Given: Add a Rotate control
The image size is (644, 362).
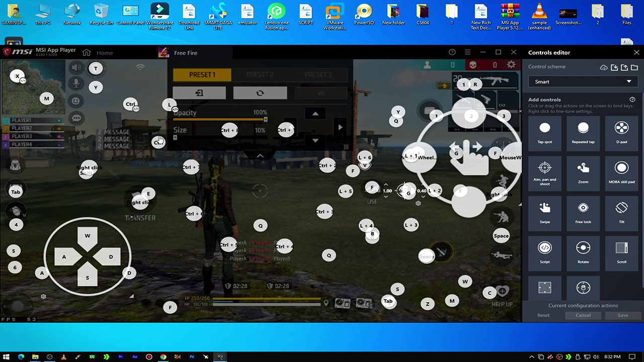Looking at the screenshot, I should 583,252.
